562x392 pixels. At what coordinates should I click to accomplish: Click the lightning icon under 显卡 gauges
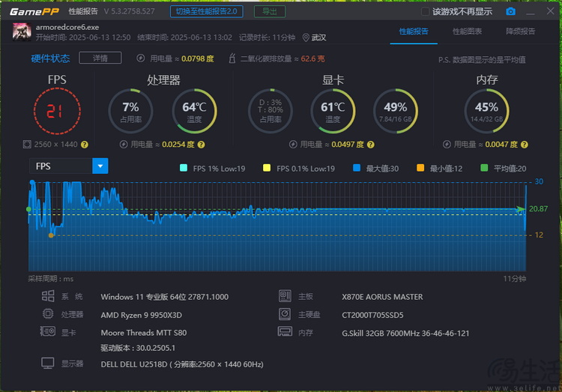(293, 144)
